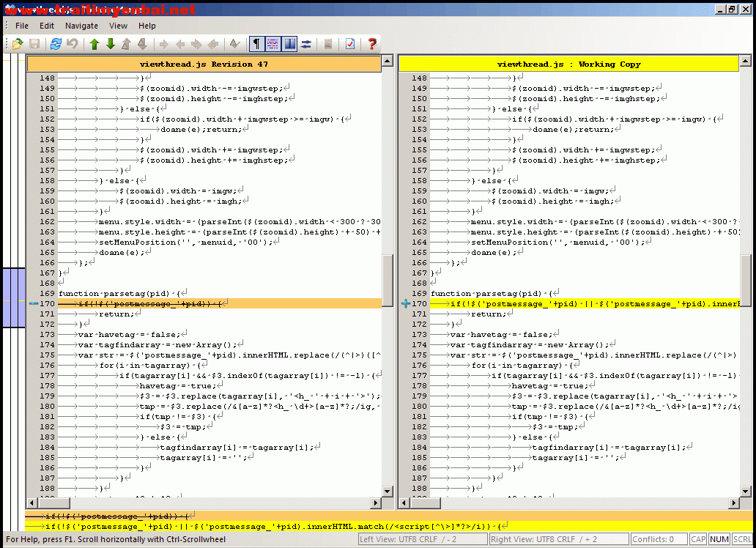
Task: Click the second gray right-arrow use block icon
Action: (196, 44)
